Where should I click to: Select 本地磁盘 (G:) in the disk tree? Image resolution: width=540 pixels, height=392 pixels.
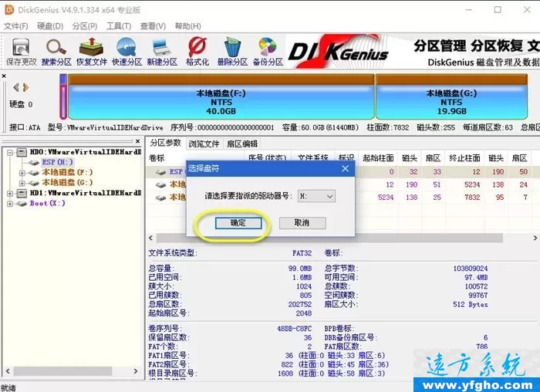click(67, 183)
